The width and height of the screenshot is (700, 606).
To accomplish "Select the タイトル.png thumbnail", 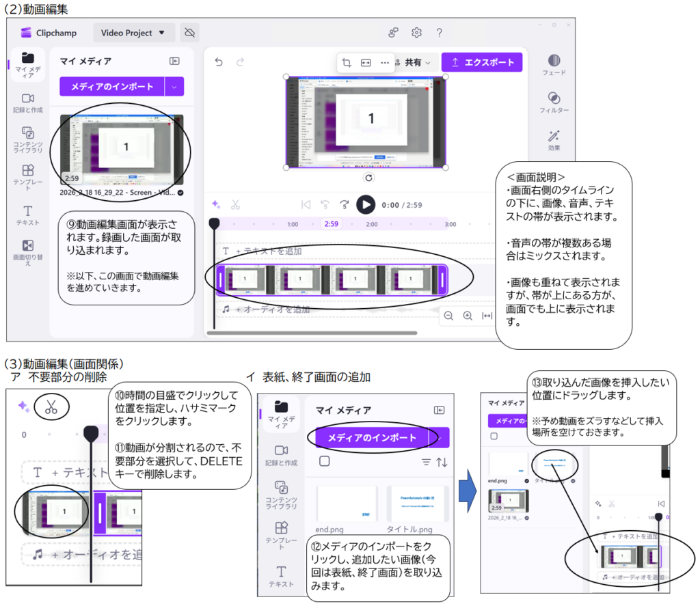I will [x=416, y=503].
